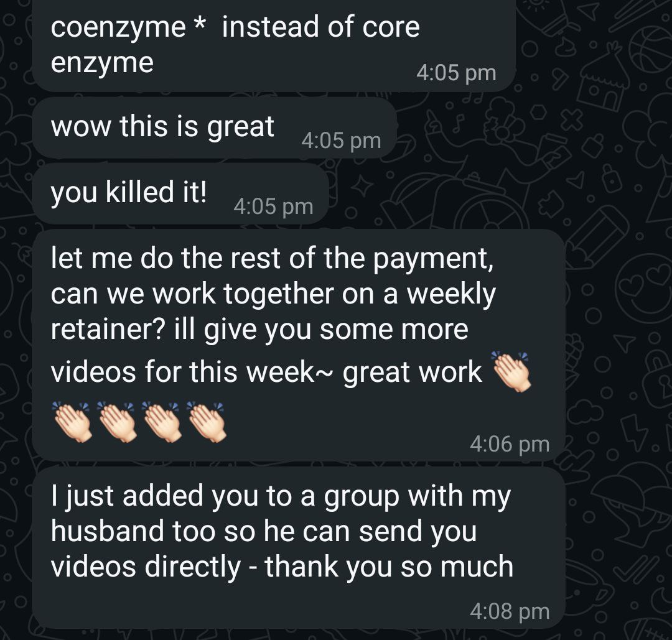Click the word 'coenzyme' in the top message
The height and width of the screenshot is (640, 672).
coord(118,28)
